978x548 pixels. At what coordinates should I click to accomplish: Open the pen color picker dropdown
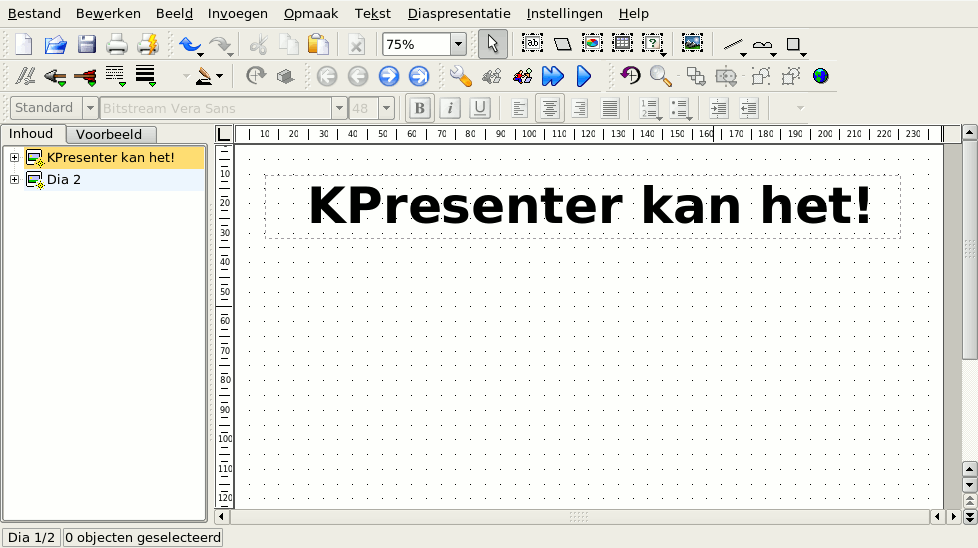pyautogui.click(x=219, y=76)
